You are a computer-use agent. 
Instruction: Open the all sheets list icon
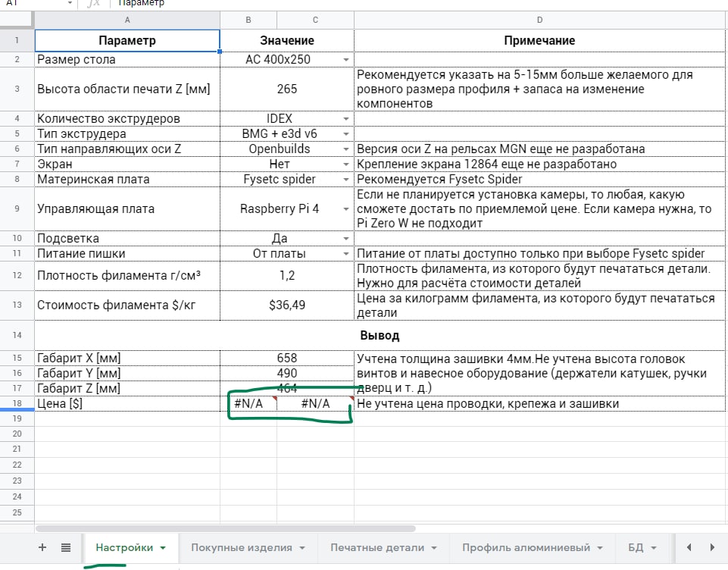66,547
